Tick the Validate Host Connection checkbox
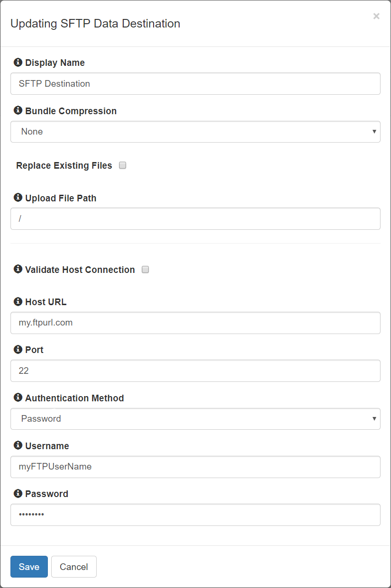The height and width of the screenshot is (588, 391). [x=145, y=270]
